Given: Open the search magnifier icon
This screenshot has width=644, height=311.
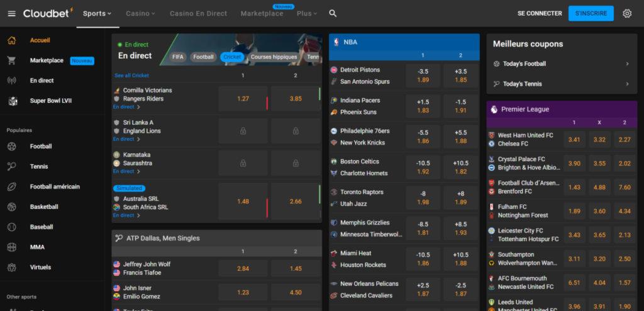Looking at the screenshot, I should pyautogui.click(x=333, y=14).
